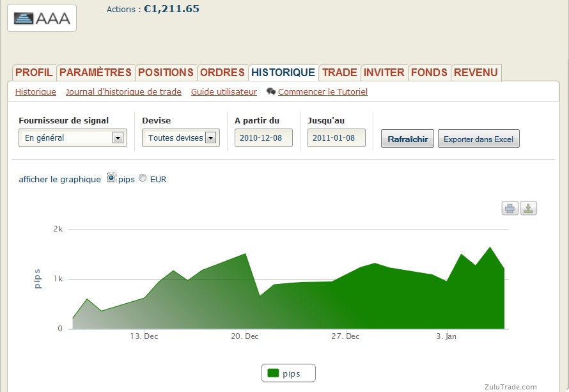
Task: Download the chart image
Action: pyautogui.click(x=528, y=208)
